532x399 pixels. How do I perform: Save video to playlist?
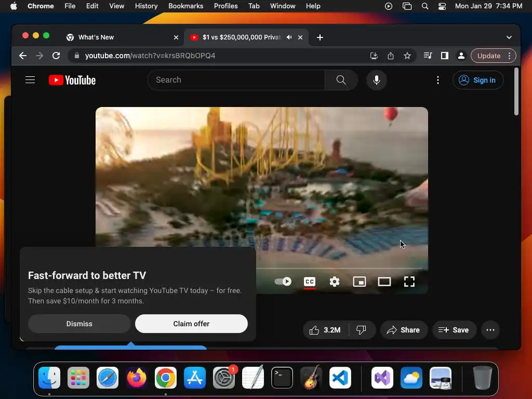[454, 330]
